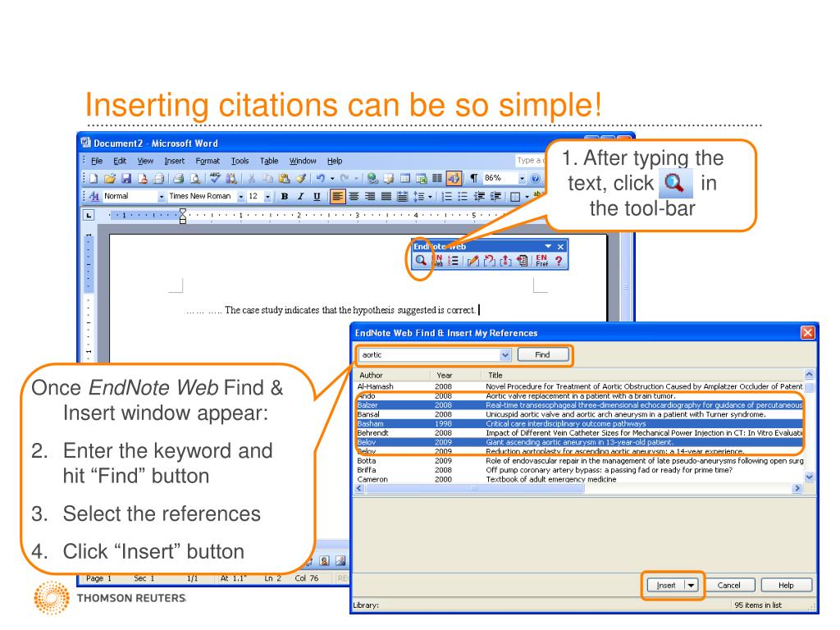Expand the Undo history dropdown arrow
This screenshot has height=630, width=840.
tap(331, 178)
